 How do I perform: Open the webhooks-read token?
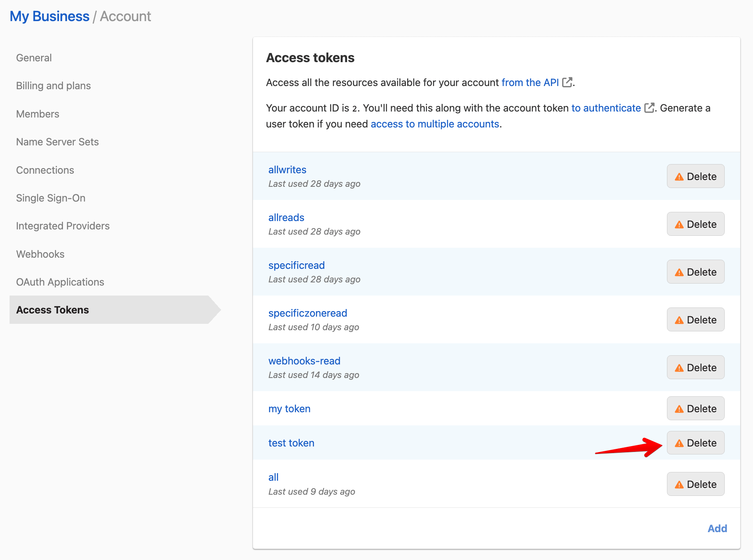304,361
